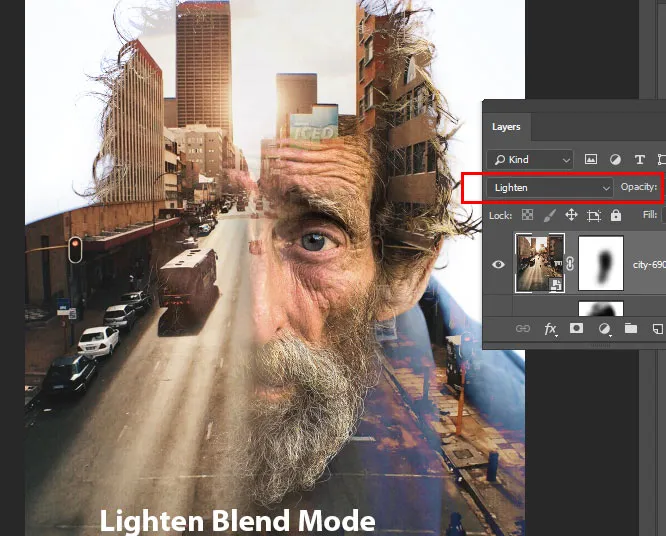Lock position move icon
Viewport: 666px width, 536px height.
[571, 215]
